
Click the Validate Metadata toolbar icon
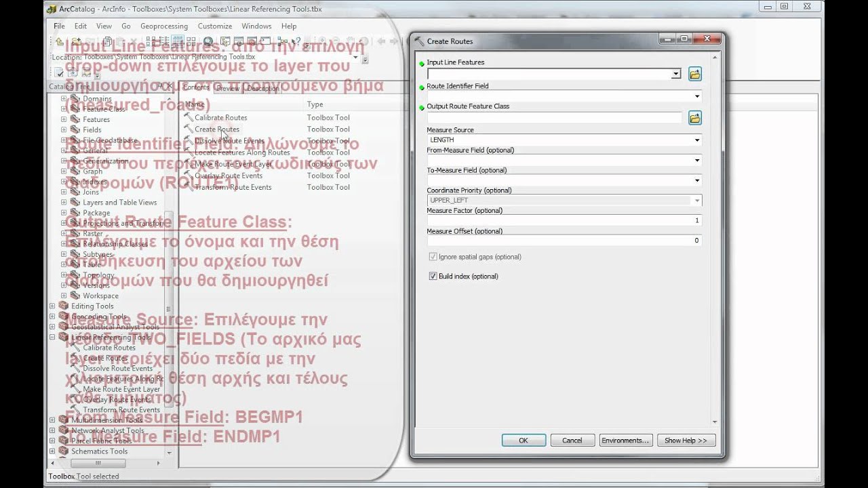coord(59,72)
